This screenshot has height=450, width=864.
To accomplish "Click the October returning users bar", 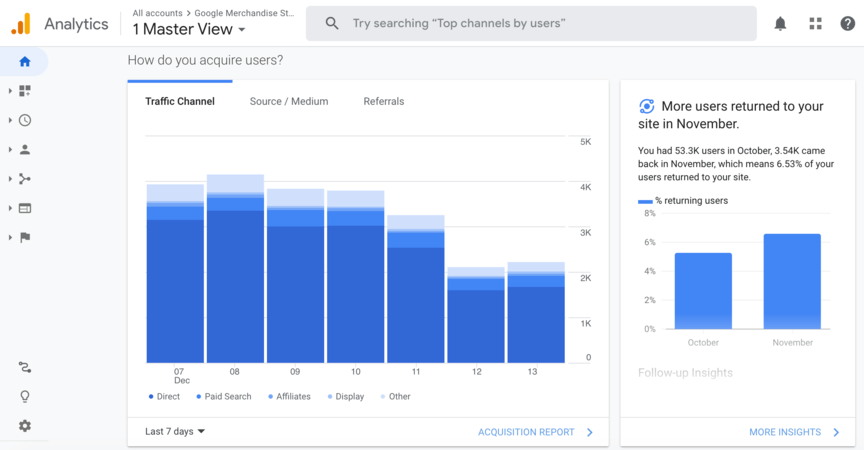I will (703, 291).
